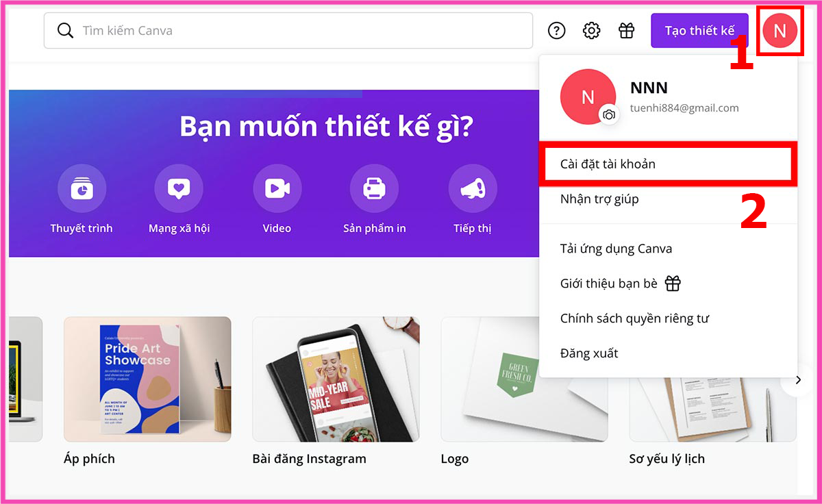Screen dimensions: 822x504
Task: Select the Thuyết trình presentation icon
Action: coord(82,188)
